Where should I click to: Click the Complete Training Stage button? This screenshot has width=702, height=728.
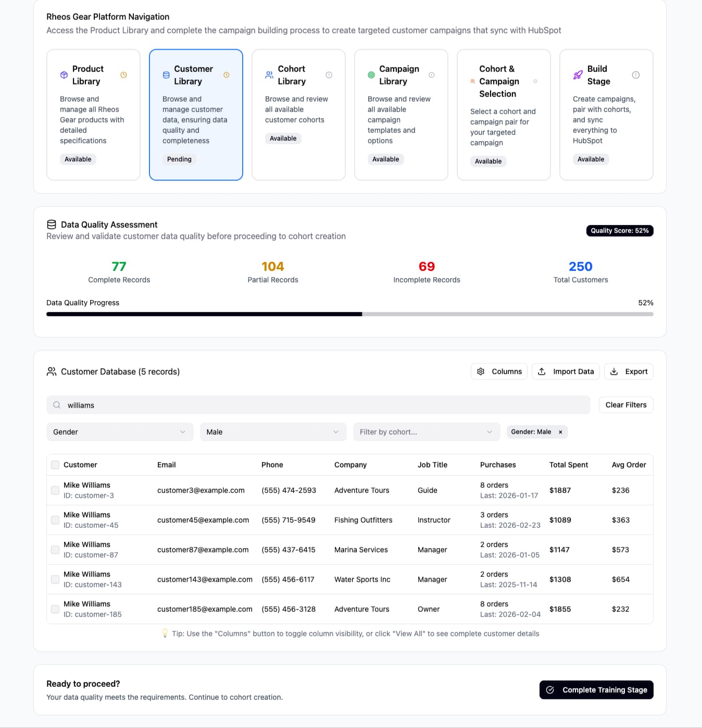tap(596, 689)
